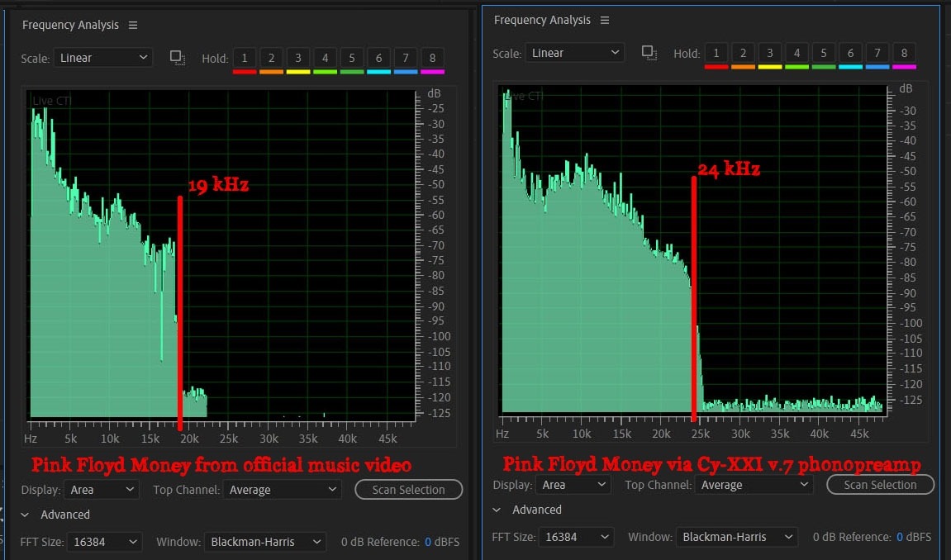Click Scan Selection button in left panel
Image resolution: width=951 pixels, height=560 pixels.
tap(409, 490)
